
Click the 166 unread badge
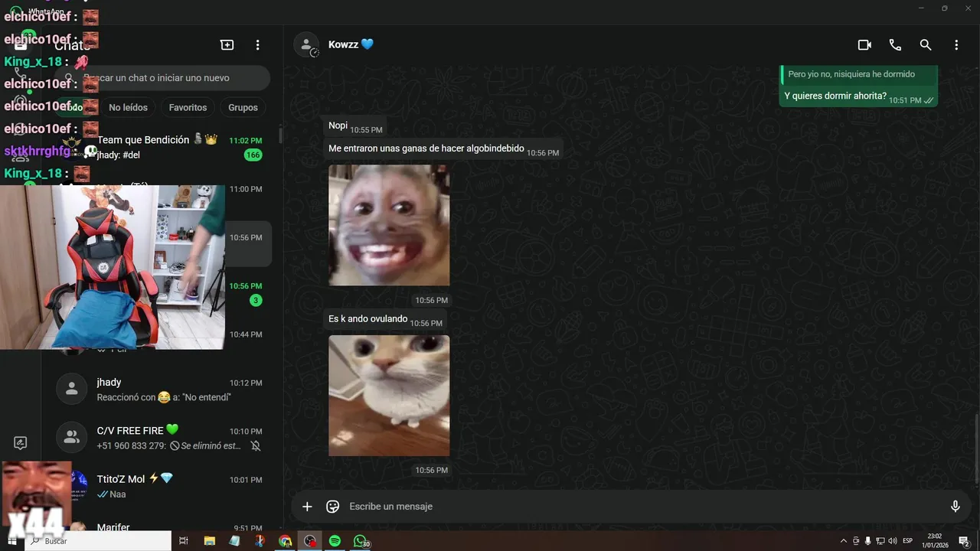pyautogui.click(x=253, y=155)
